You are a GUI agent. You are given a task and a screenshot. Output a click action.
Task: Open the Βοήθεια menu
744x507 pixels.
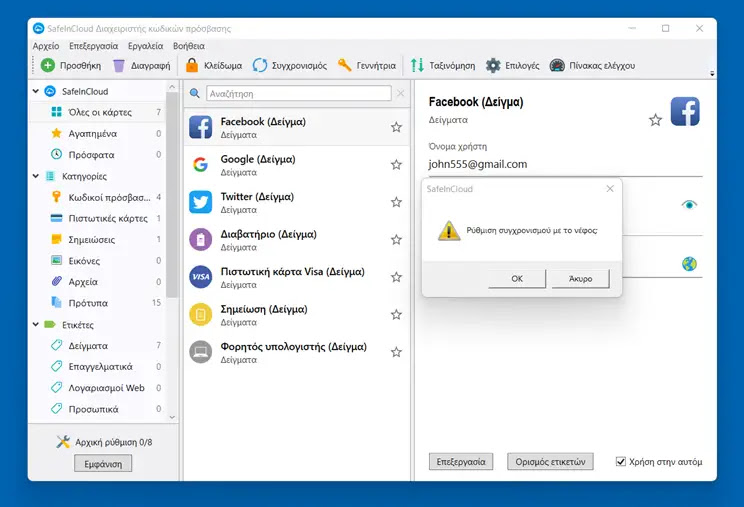[x=189, y=46]
